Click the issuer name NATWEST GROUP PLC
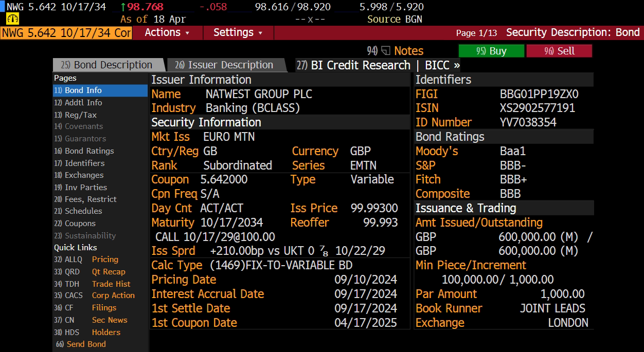The width and height of the screenshot is (644, 352). point(259,95)
